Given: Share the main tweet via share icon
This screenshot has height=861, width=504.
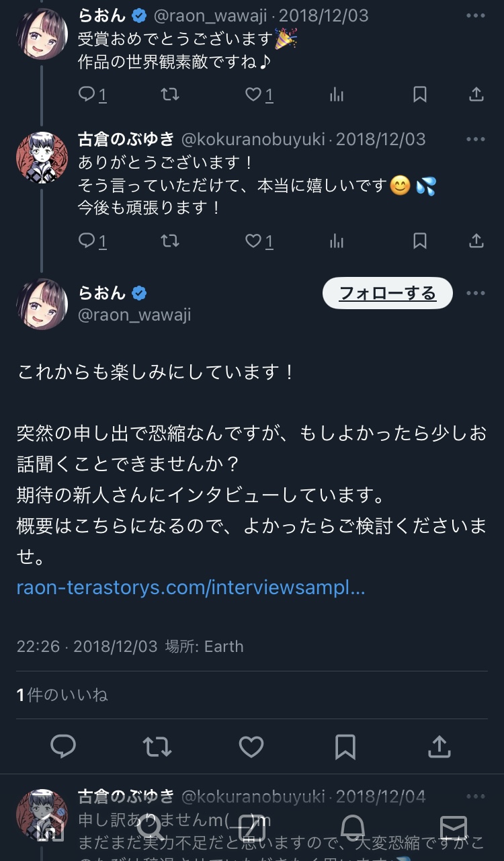Looking at the screenshot, I should (439, 746).
